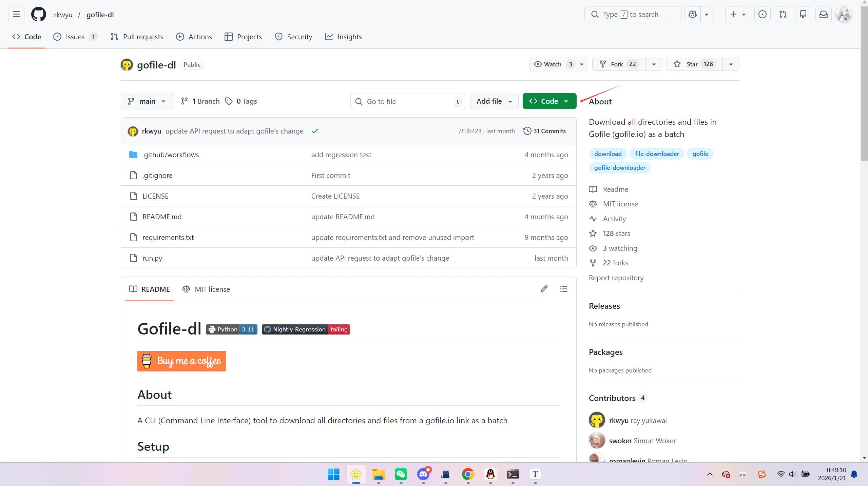Open the run.py file
868x486 pixels.
[x=152, y=258]
